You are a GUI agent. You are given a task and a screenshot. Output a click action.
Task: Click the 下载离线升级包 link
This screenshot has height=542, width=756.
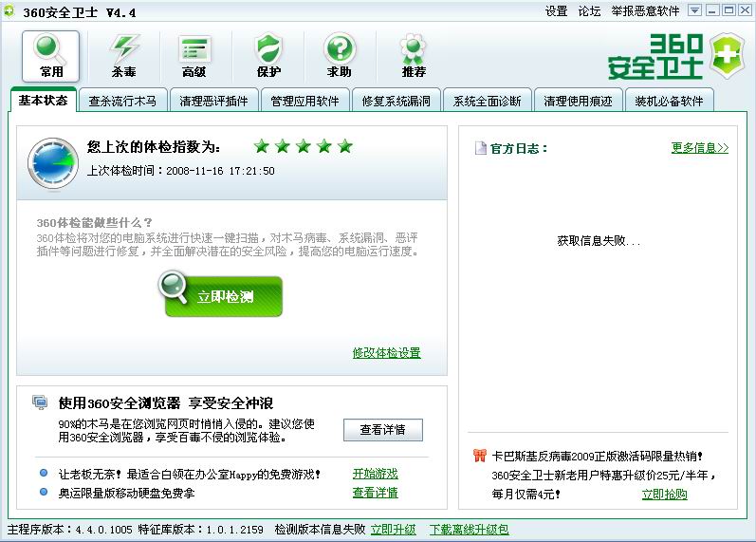click(470, 530)
